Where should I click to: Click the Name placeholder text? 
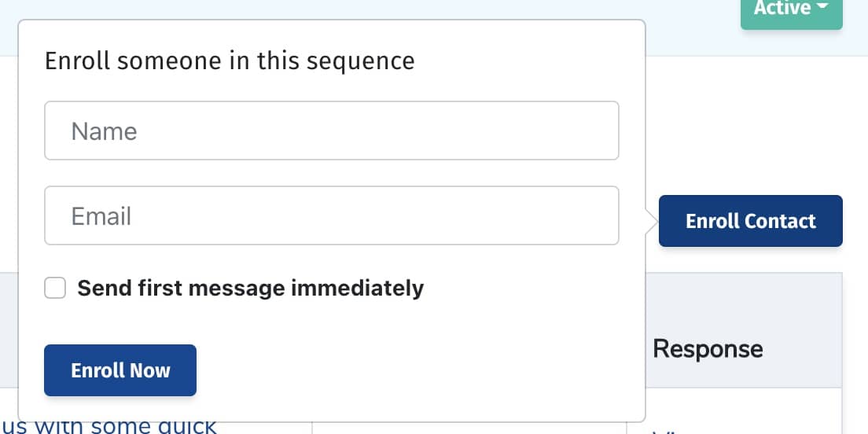(104, 131)
